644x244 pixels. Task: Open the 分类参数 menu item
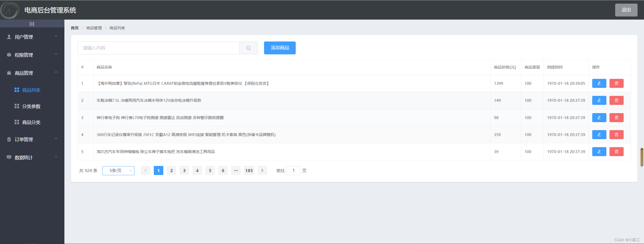32,106
